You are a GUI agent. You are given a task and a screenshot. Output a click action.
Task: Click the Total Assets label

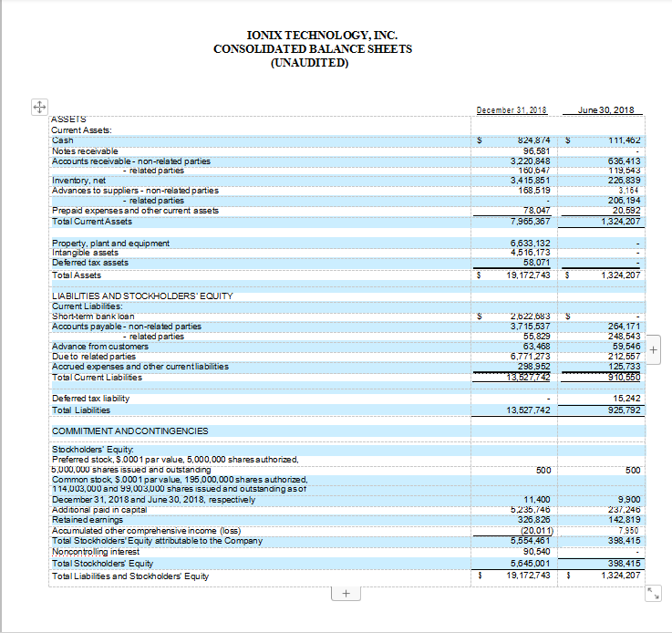pos(77,275)
